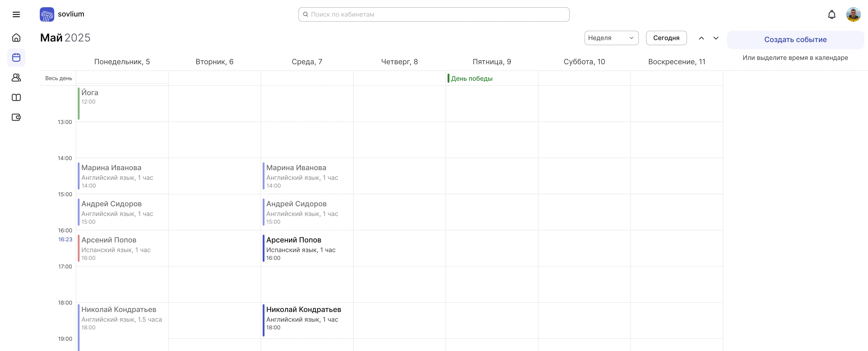Screen dimensions: 868x351
Task: Open the hamburger navigation menu
Action: pos(16,14)
